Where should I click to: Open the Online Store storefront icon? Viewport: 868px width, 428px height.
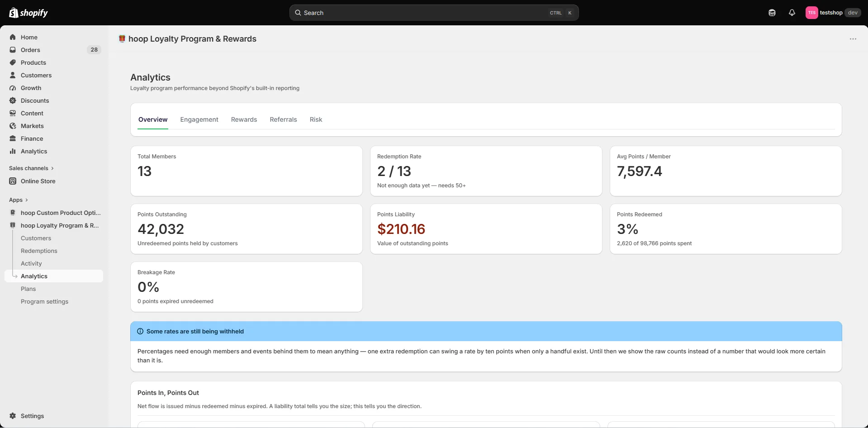(13, 181)
